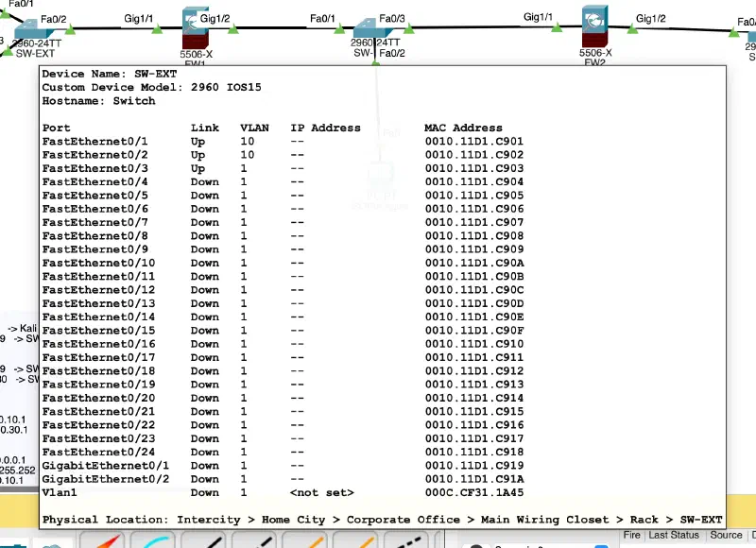Click the FastEthernet0/1 port row name
Image resolution: width=756 pixels, height=548 pixels.
click(95, 141)
